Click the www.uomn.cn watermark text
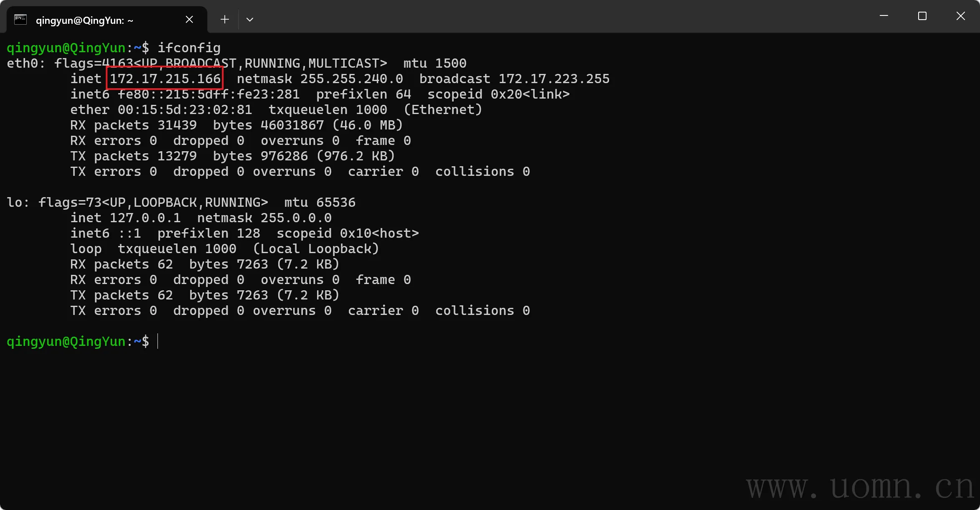 pos(860,487)
